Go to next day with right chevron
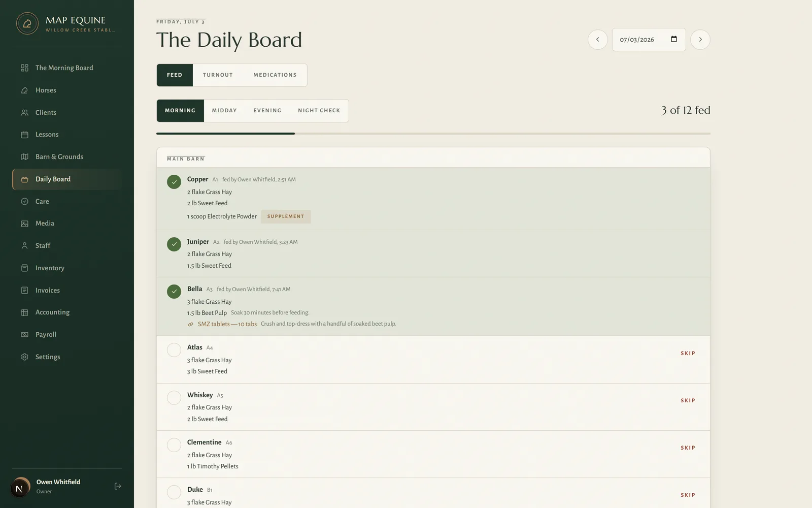Screen dimensions: 812x508 700,40
